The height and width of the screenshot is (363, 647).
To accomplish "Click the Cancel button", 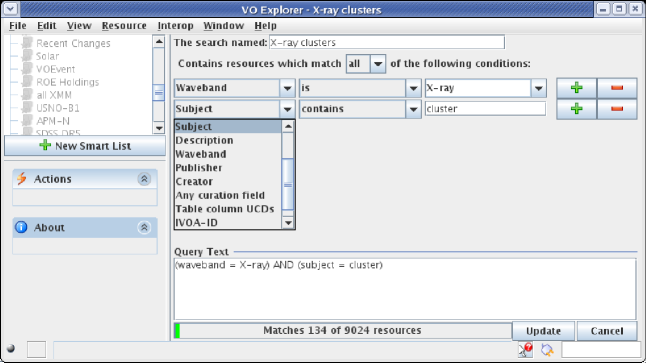I will point(607,331).
